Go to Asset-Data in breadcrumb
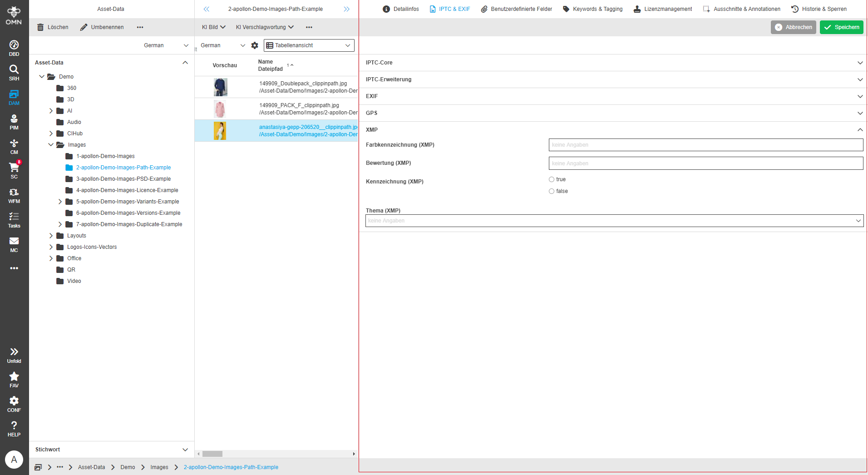The height and width of the screenshot is (475, 868). tap(91, 467)
